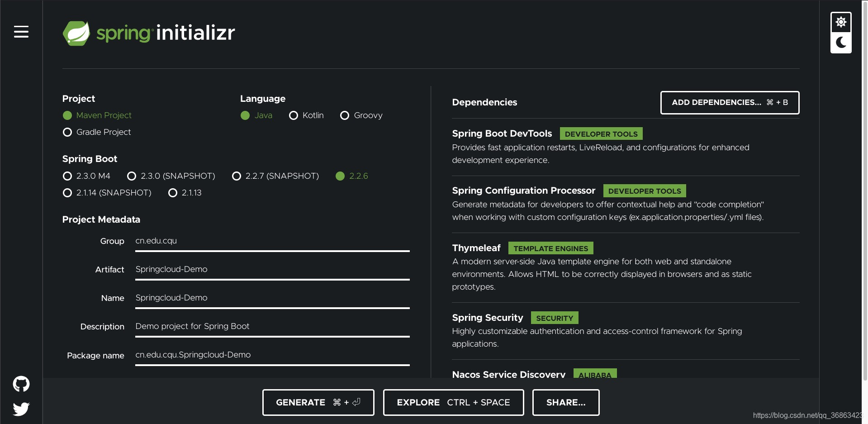Open the Twitter link icon
868x424 pixels.
pos(21,409)
